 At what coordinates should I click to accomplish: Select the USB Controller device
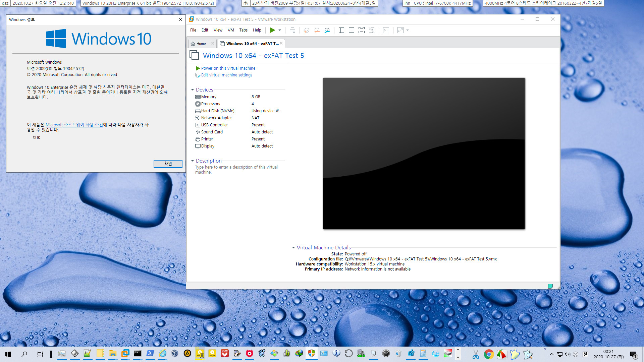pos(239,125)
